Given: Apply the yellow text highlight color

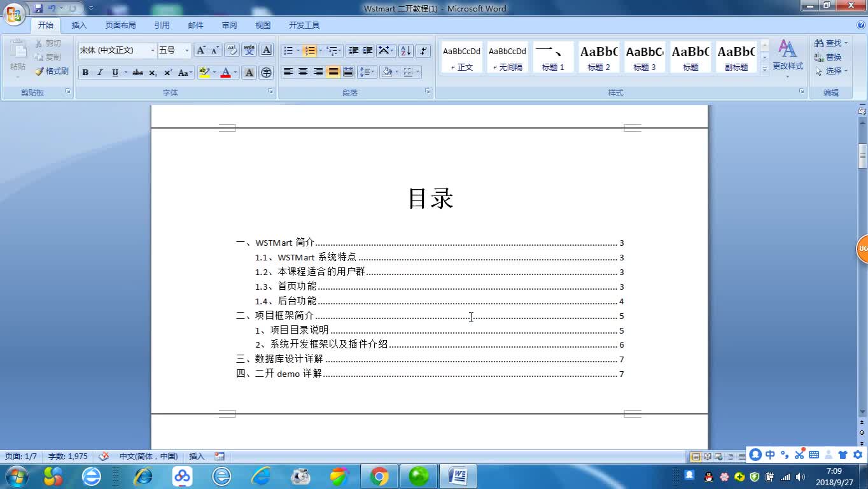Looking at the screenshot, I should (x=204, y=73).
